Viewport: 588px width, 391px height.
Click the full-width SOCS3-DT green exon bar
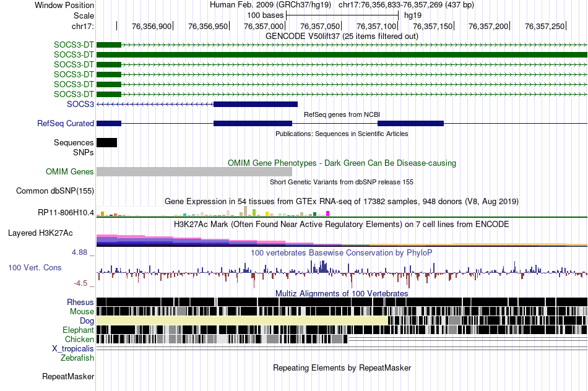tap(342, 54)
